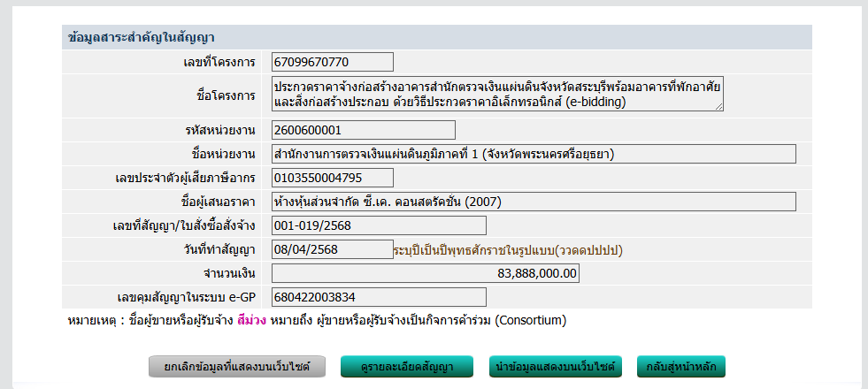Click the ข้อมูลสาระสำคัญในสัญญา section header
Viewport: 868px width, 389px height.
tap(142, 38)
